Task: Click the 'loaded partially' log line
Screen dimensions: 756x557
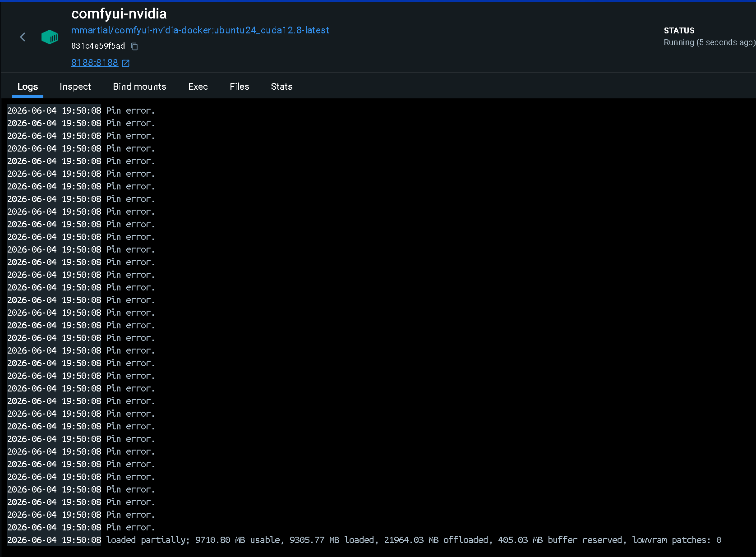Action: (x=364, y=540)
